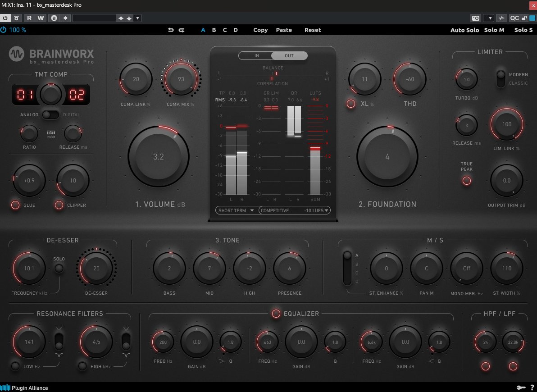Click the load-next preset down arrow
Viewport: 537px width, 392px height.
(x=129, y=18)
